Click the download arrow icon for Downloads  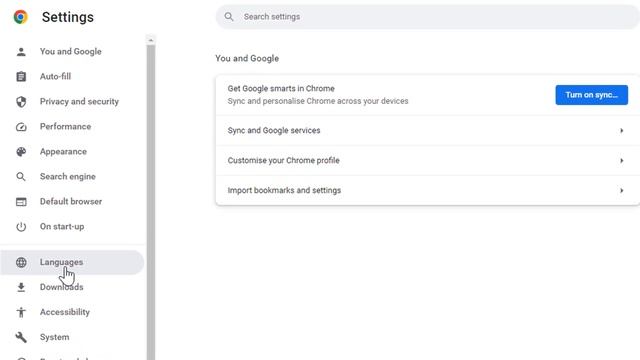pyautogui.click(x=21, y=287)
